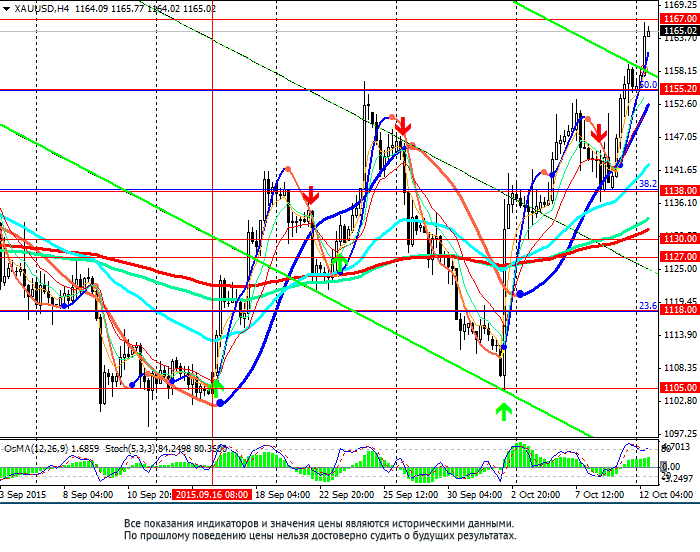
Task: Click the 18 Sep 04:00 time label
Action: [283, 495]
